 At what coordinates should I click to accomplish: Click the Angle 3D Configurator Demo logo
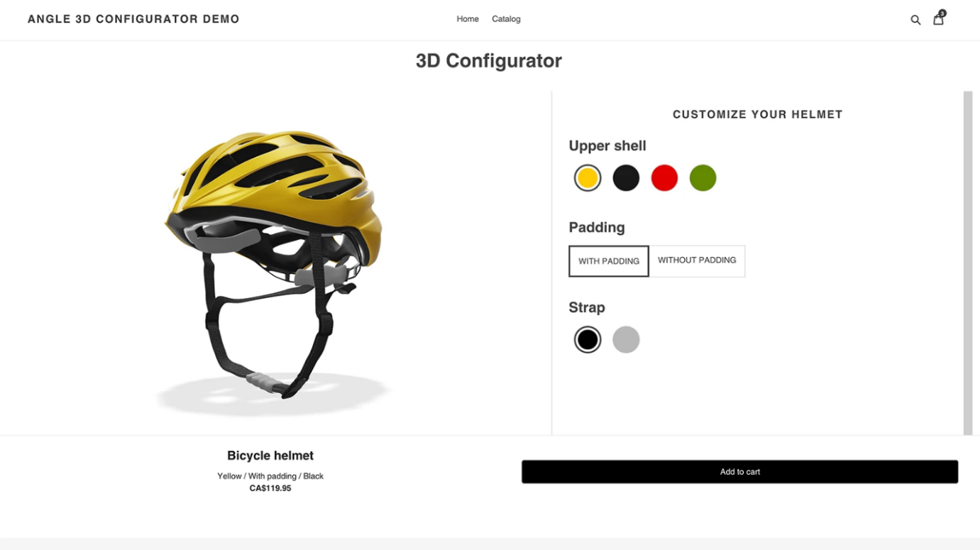pyautogui.click(x=133, y=19)
